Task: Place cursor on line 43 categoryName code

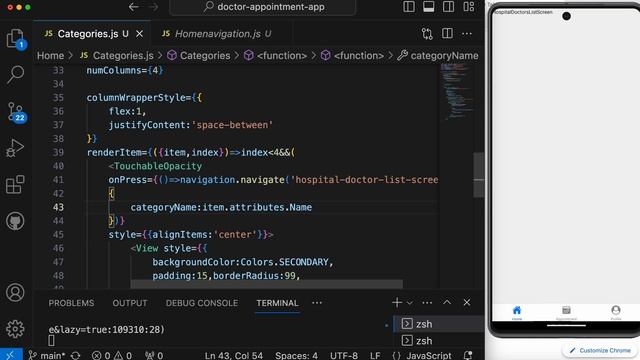Action: [221, 207]
